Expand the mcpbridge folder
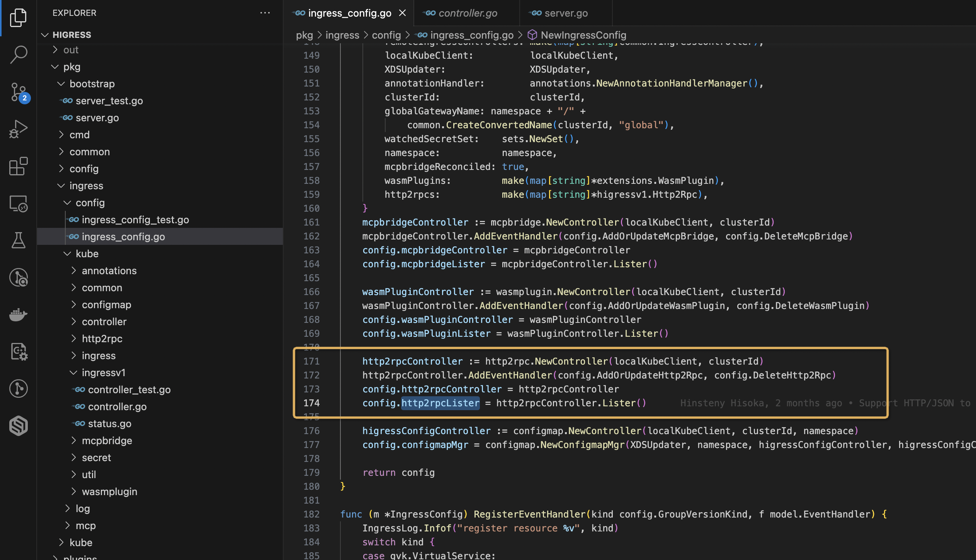The height and width of the screenshot is (560, 976). point(107,440)
